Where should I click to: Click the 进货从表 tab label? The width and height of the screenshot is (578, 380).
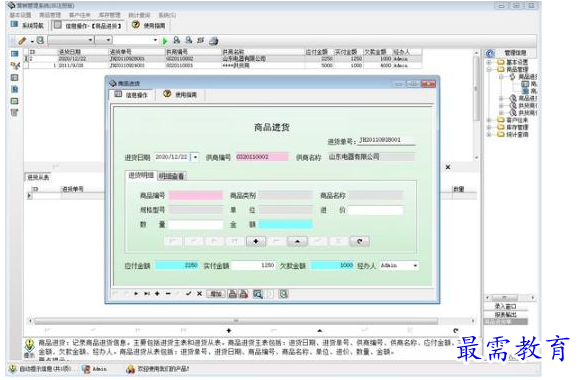click(38, 177)
